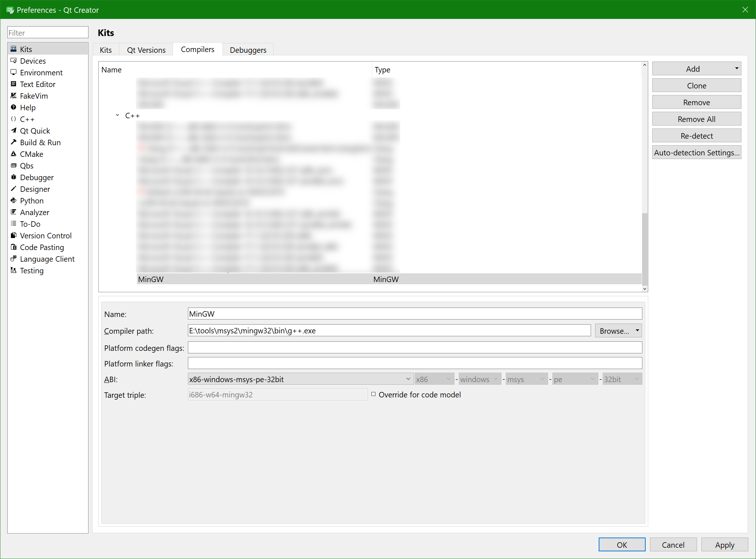Open the Qbs settings icon
The width and height of the screenshot is (756, 559).
click(x=13, y=165)
